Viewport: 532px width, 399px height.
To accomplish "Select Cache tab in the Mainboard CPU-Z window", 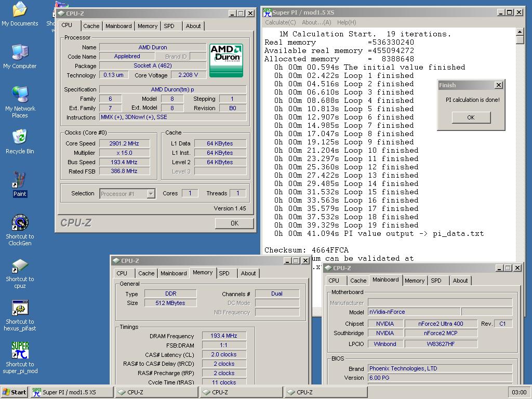I will coord(358,281).
